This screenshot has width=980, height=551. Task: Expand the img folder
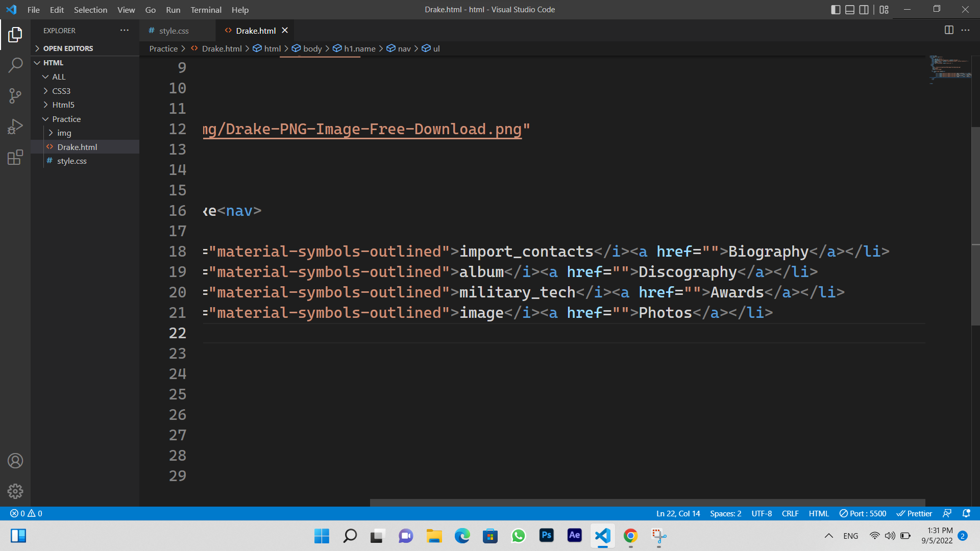85,133
